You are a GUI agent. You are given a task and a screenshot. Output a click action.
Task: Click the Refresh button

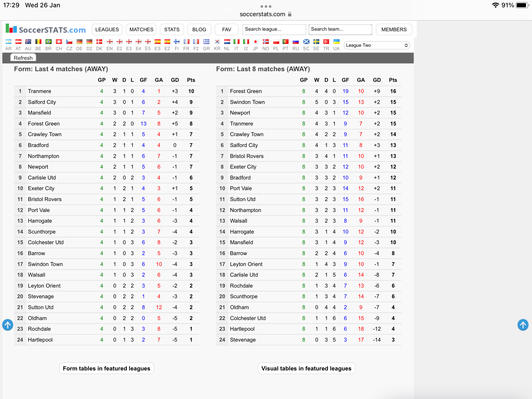23,58
